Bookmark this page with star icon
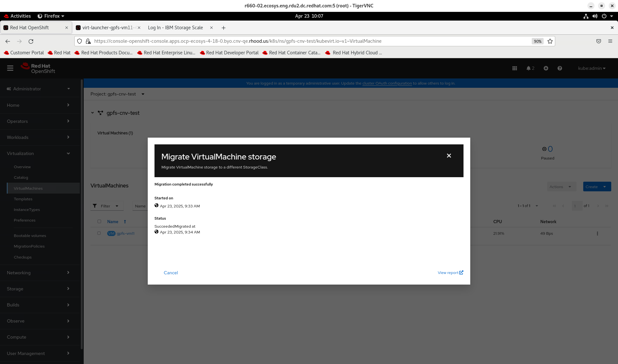The height and width of the screenshot is (364, 618). [x=550, y=41]
